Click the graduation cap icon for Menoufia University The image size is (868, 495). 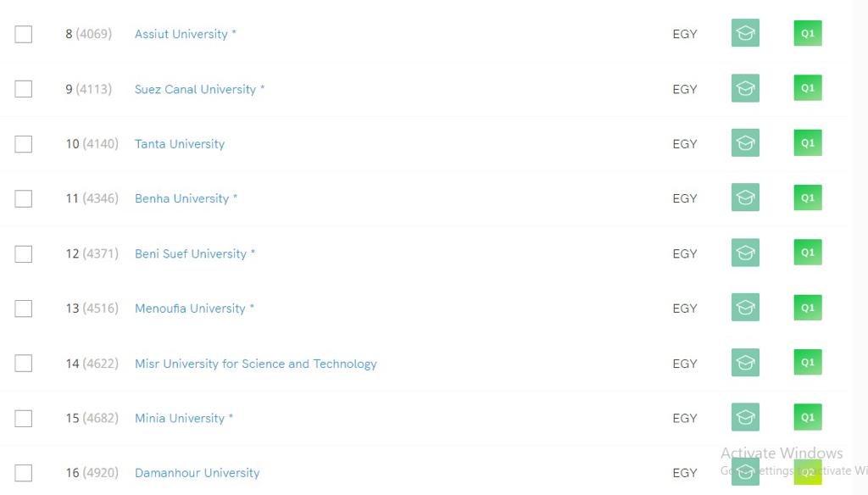[745, 308]
